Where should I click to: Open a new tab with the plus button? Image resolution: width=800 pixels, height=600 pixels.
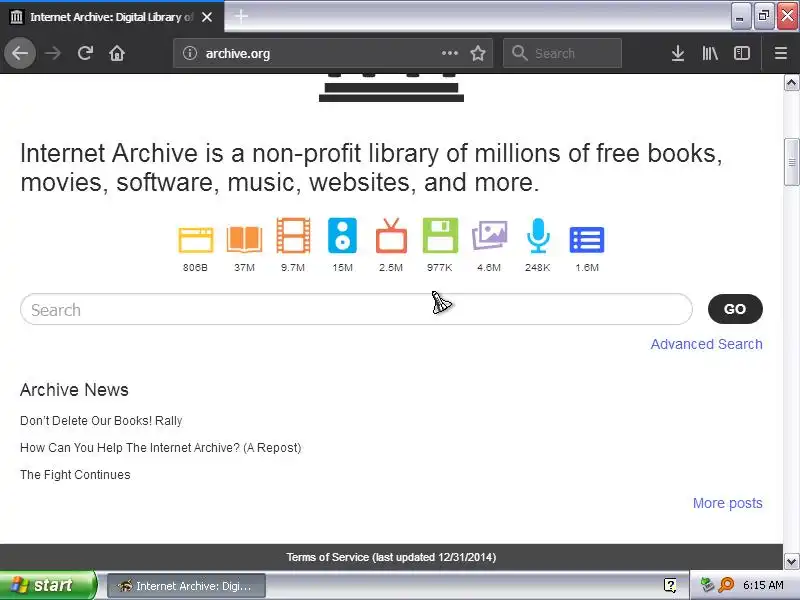(241, 16)
